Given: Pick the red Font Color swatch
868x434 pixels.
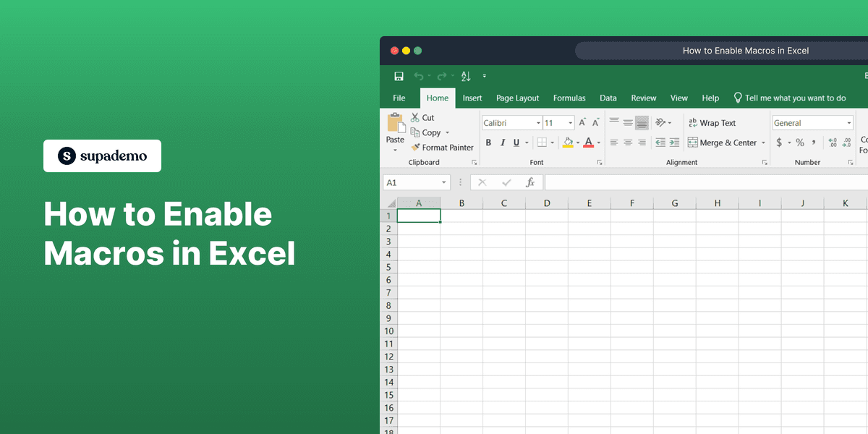Looking at the screenshot, I should (589, 142).
